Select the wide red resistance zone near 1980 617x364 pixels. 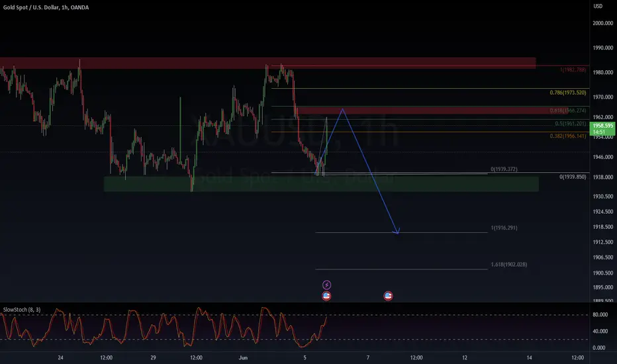[x=267, y=63]
